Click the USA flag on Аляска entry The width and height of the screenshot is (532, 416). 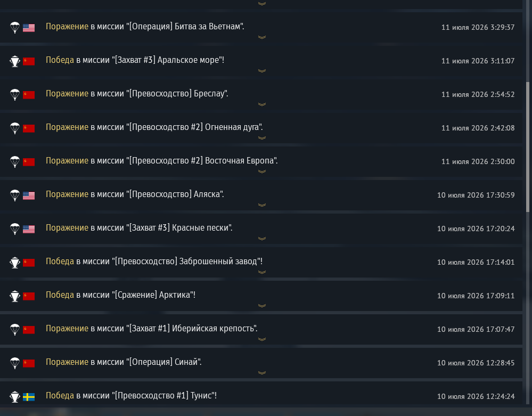pyautogui.click(x=29, y=196)
